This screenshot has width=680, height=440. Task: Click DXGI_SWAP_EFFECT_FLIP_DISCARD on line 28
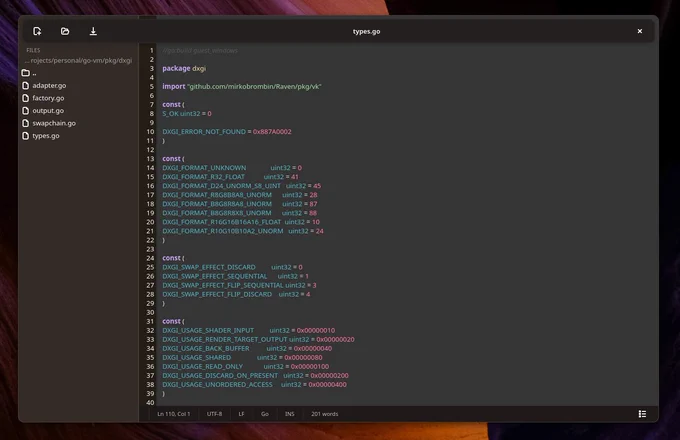[x=217, y=294]
